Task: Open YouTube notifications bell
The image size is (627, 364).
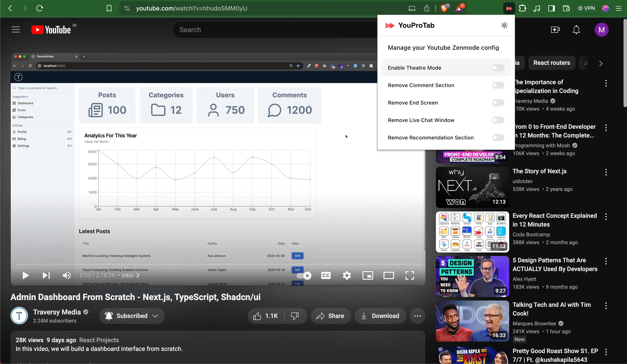Action: 576,30
